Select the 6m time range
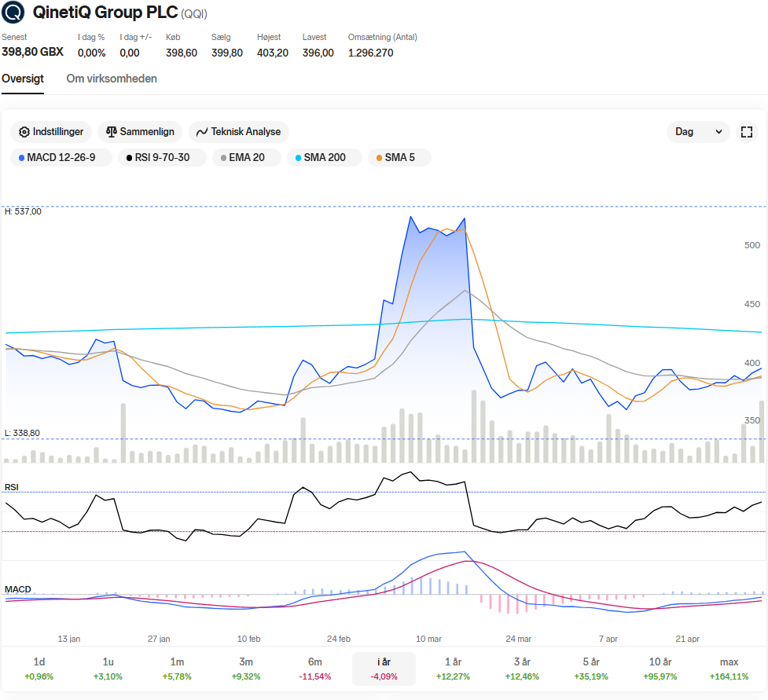 click(x=315, y=669)
